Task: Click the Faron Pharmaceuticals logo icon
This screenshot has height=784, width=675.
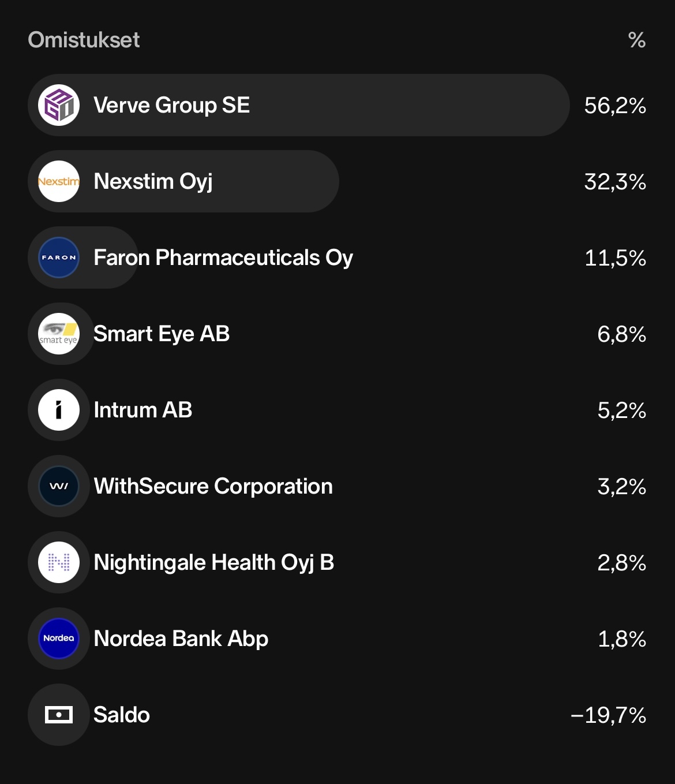Action: tap(59, 257)
